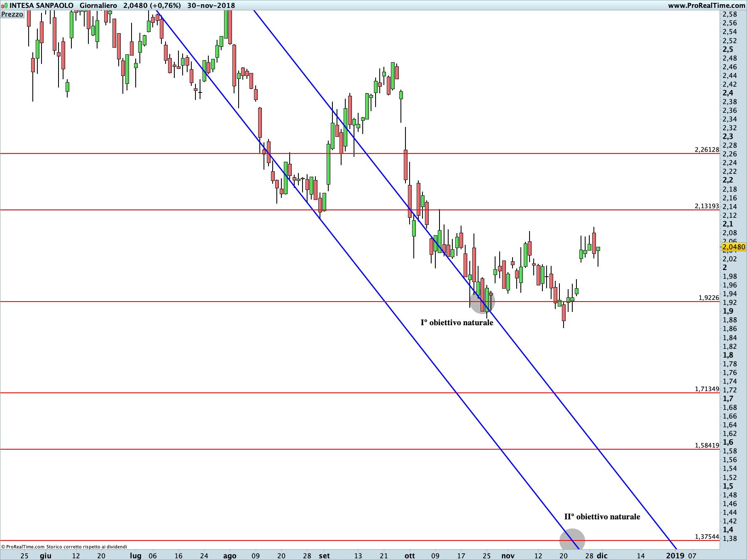Select the 1,9226 level label
Viewport: 747px width, 560px height.
coord(709,297)
